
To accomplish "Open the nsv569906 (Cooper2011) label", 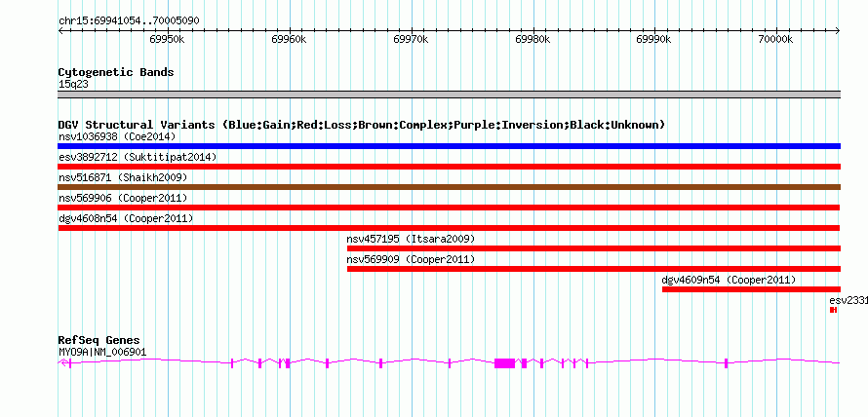I will point(123,198).
